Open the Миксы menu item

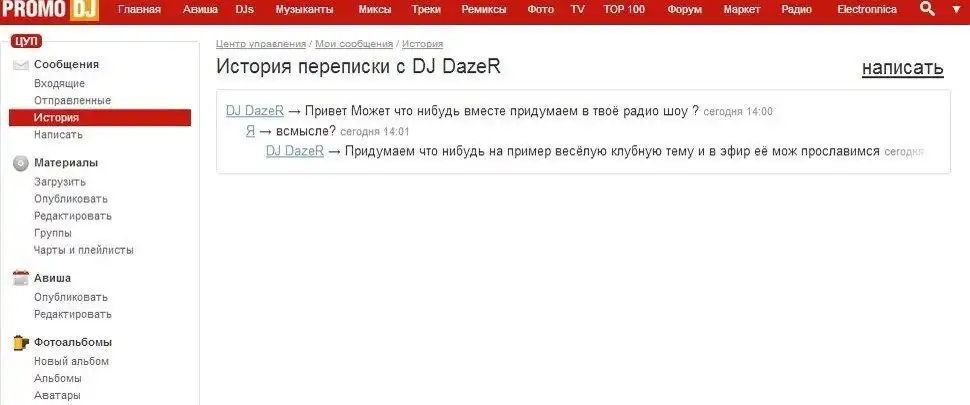(374, 9)
